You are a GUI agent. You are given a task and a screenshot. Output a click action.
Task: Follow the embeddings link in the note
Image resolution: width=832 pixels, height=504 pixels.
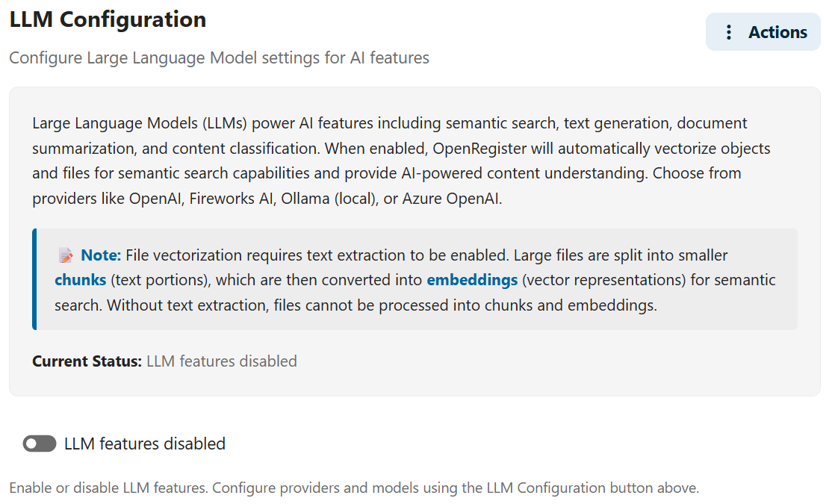coord(471,279)
